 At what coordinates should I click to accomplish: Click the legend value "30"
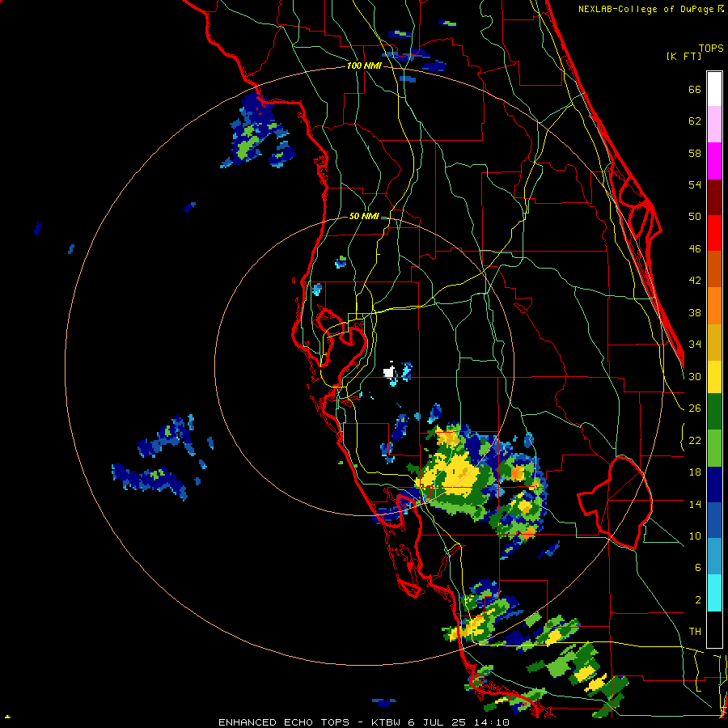pos(695,376)
